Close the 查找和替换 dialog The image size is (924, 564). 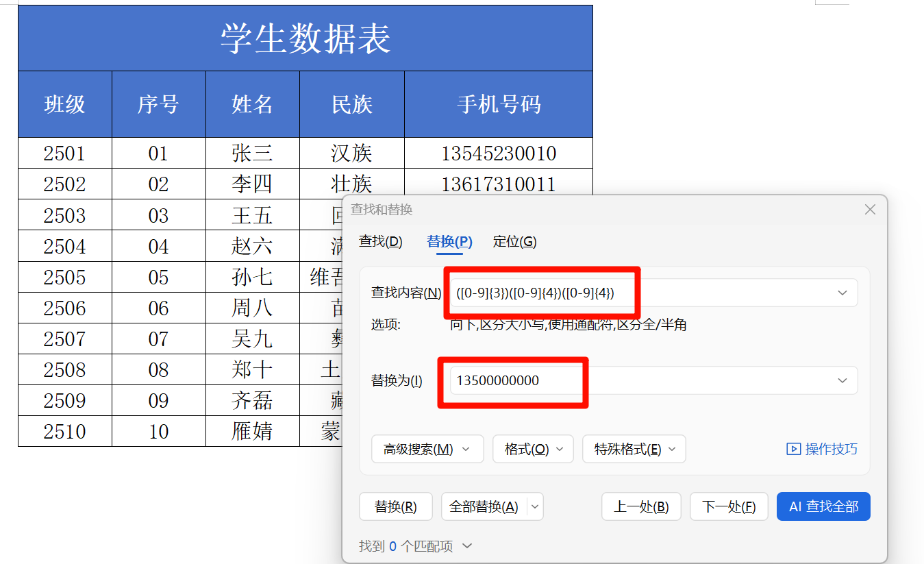pos(870,210)
